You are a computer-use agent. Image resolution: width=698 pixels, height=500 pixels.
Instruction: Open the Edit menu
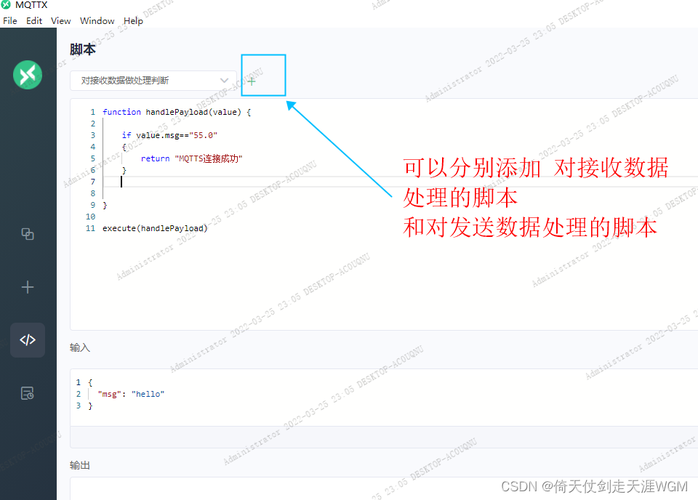pyautogui.click(x=34, y=21)
